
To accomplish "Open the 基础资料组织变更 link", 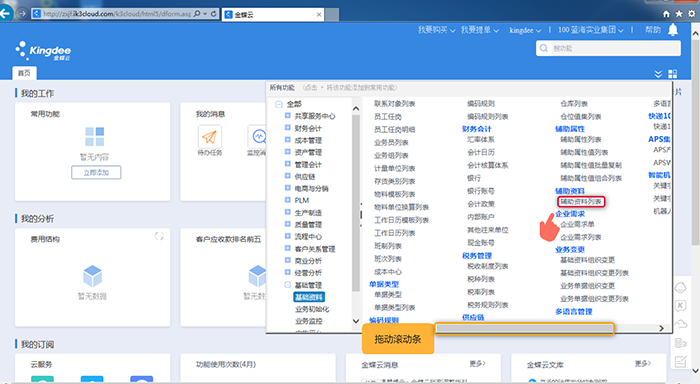I will point(588,259).
